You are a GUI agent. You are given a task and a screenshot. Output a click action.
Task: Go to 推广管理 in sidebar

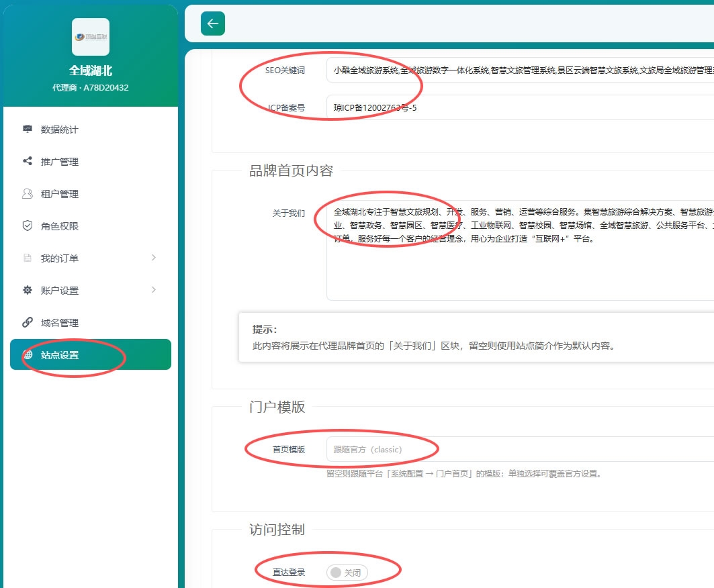91,162
